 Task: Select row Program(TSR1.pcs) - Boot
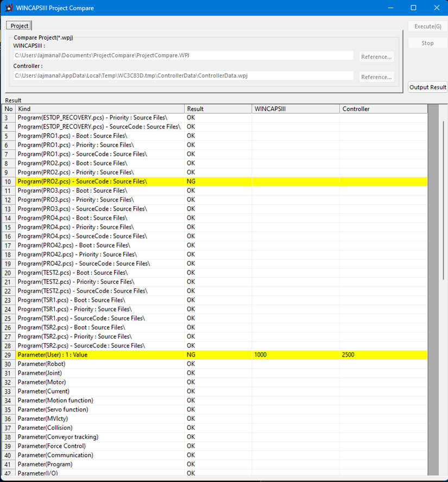pyautogui.click(x=214, y=300)
